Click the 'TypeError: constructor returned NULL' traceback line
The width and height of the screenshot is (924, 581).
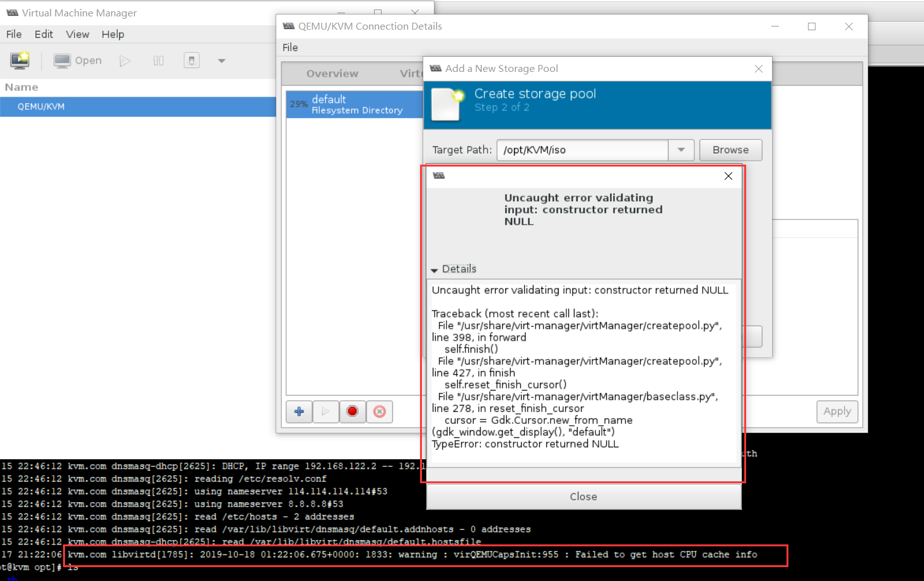(x=525, y=444)
